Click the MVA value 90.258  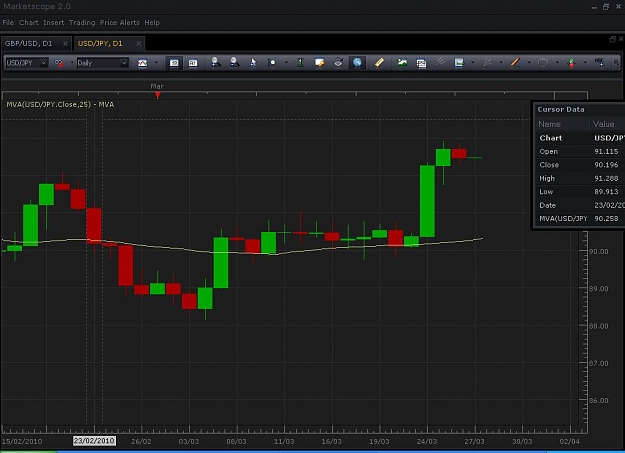click(x=606, y=219)
